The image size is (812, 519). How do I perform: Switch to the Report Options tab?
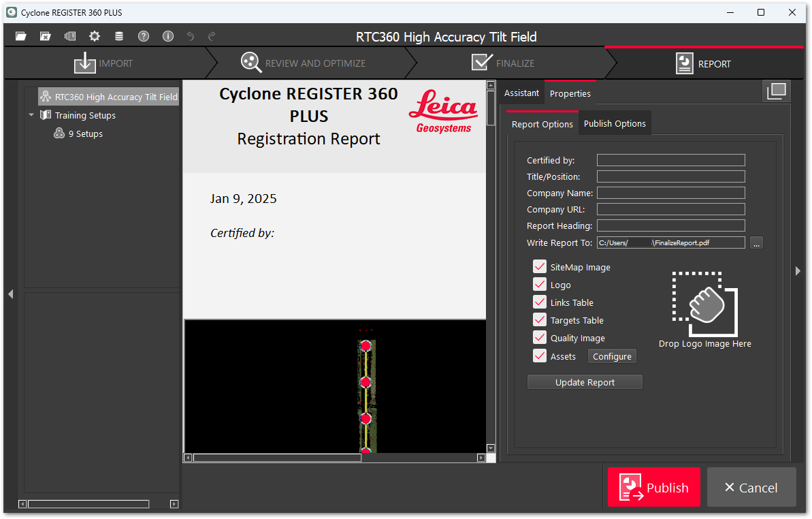[x=542, y=124]
